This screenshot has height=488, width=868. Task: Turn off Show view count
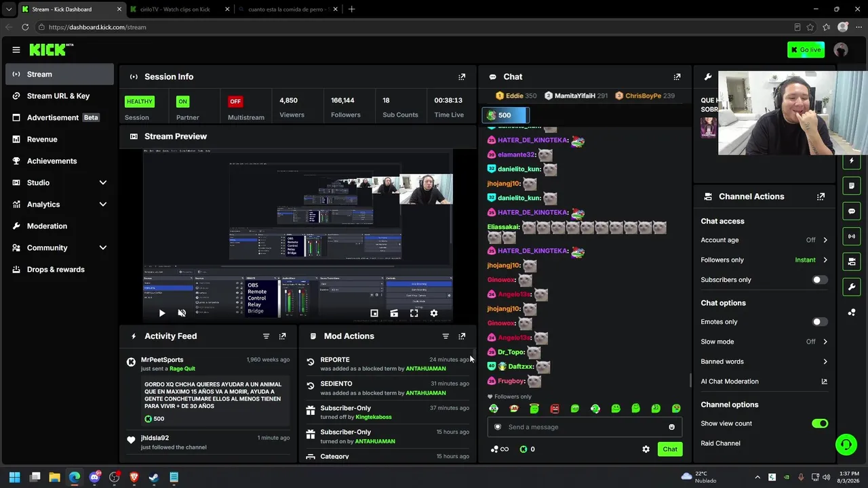point(820,424)
